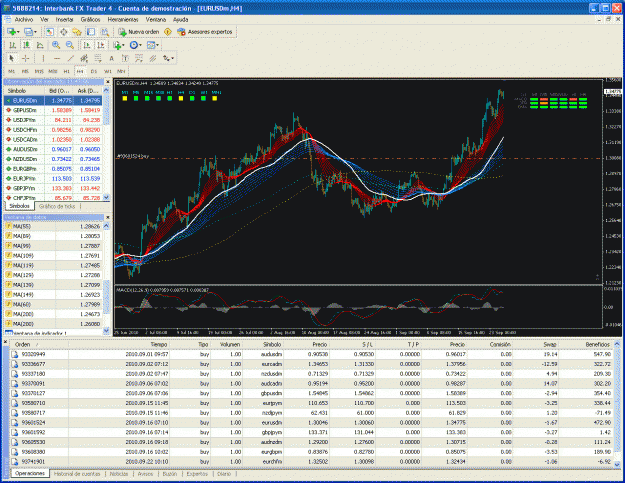Switch to MN monthly timeframe

[x=121, y=71]
